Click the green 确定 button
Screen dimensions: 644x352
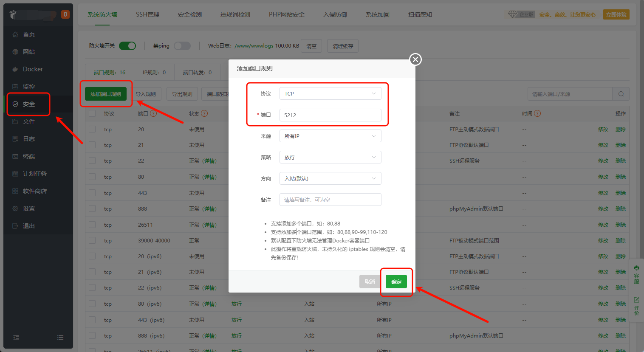(x=396, y=282)
